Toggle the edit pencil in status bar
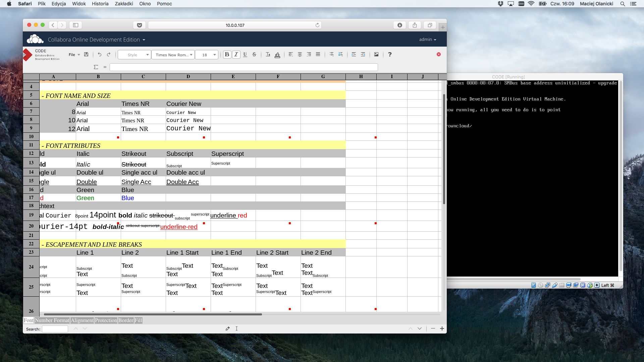644x362 pixels. tap(228, 329)
